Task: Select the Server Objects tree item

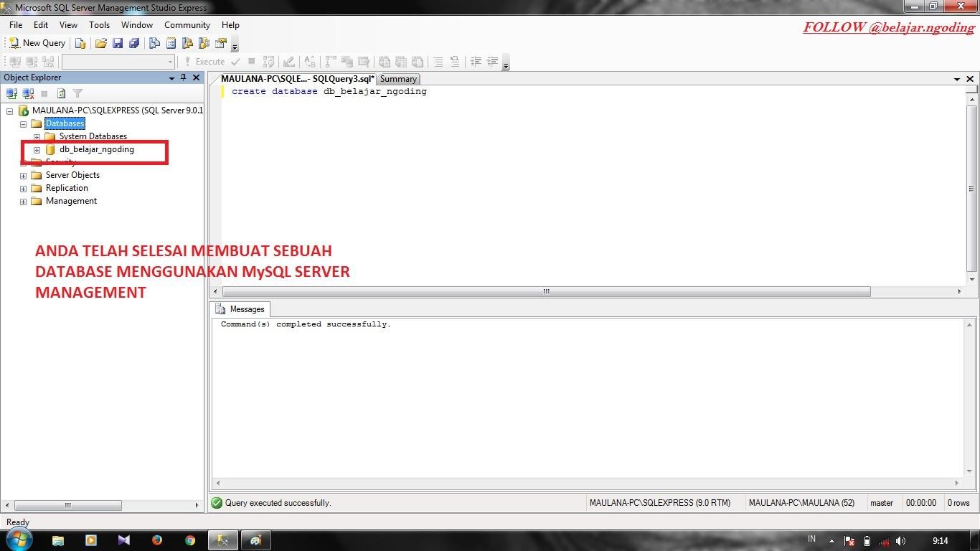Action: 72,175
